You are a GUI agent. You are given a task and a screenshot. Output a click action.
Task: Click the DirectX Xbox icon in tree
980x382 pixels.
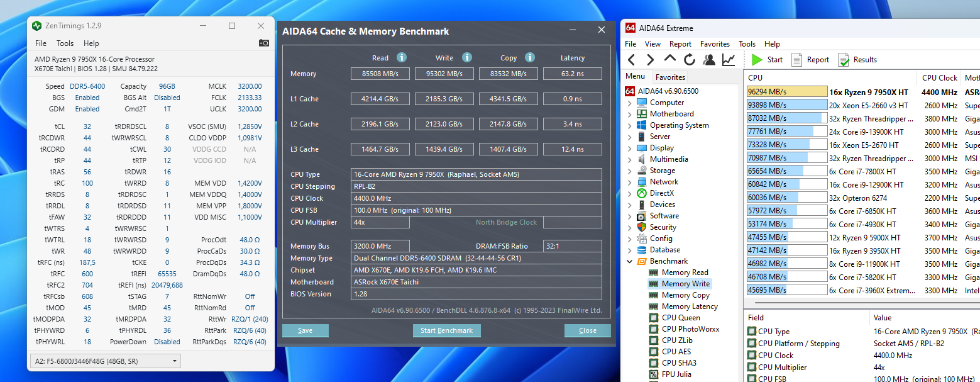point(642,193)
